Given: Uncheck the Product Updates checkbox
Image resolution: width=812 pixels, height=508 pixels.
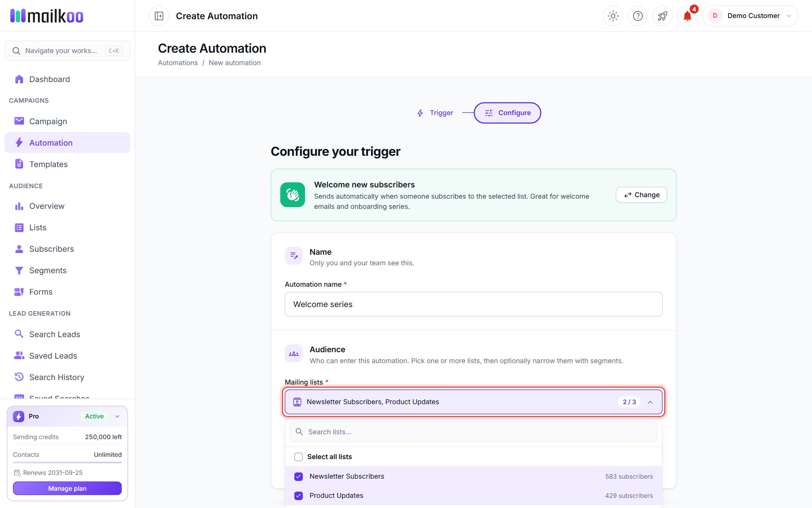Looking at the screenshot, I should (298, 496).
